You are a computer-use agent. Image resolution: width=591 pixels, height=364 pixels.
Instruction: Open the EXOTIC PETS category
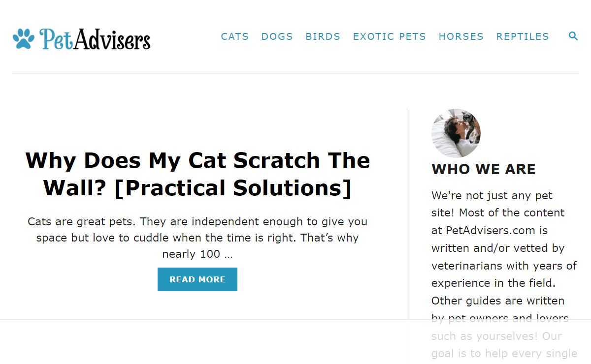click(389, 36)
